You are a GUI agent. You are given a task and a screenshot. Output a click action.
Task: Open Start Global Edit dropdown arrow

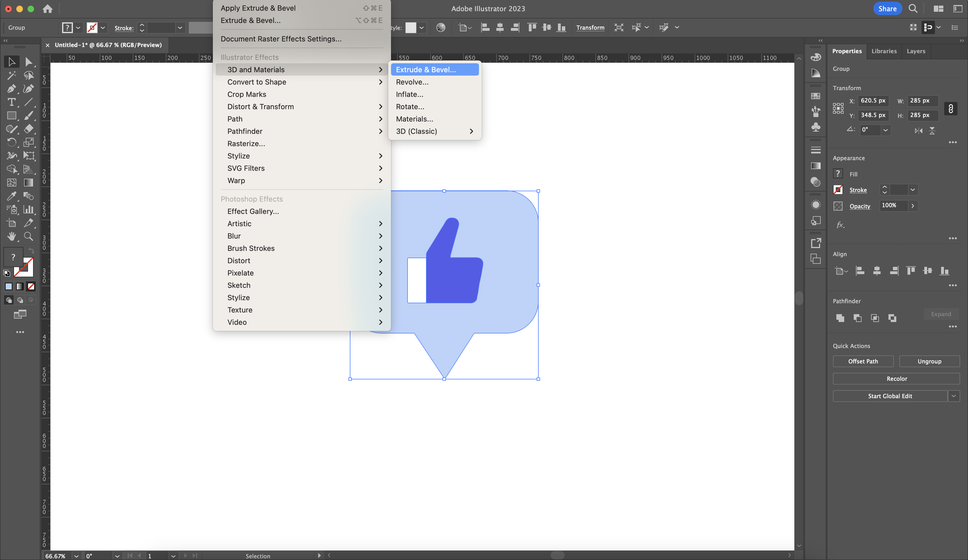tap(954, 396)
